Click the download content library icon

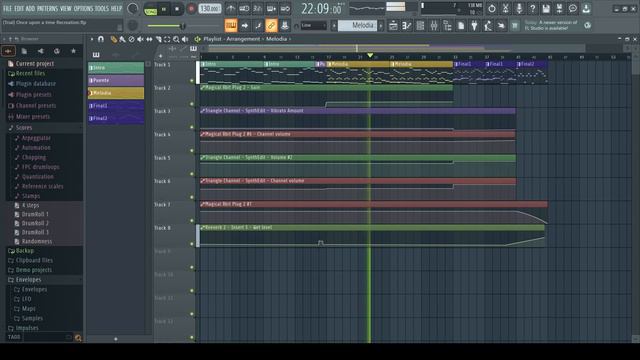point(587,9)
